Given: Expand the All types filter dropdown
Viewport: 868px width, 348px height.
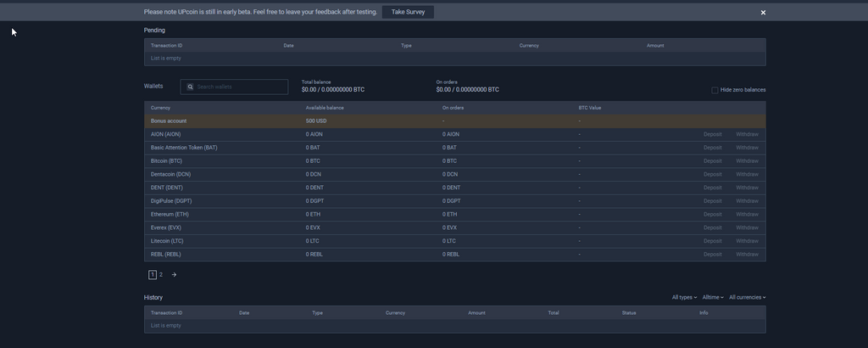Looking at the screenshot, I should 684,298.
